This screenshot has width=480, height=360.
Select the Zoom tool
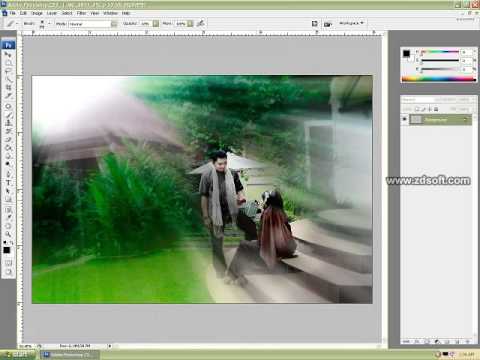coord(8,234)
